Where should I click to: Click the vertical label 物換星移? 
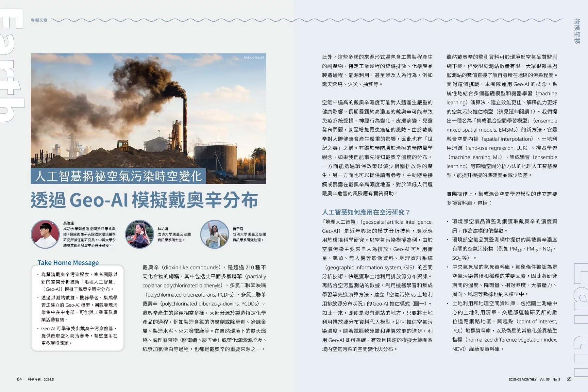577,31
